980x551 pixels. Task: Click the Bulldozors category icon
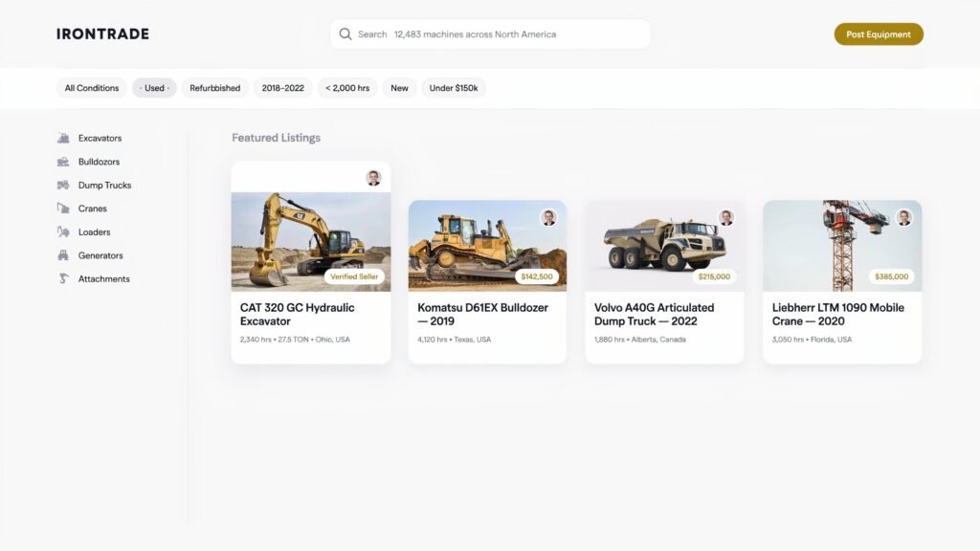(63, 162)
